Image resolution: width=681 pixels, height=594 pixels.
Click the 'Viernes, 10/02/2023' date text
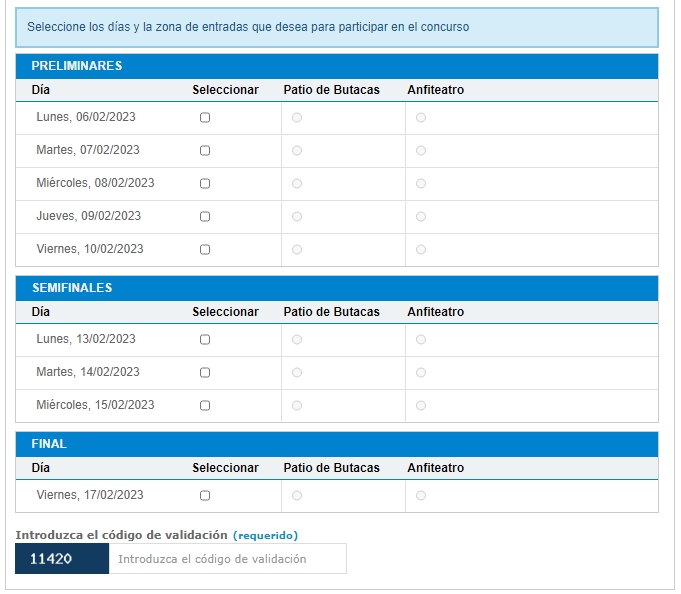click(x=90, y=249)
